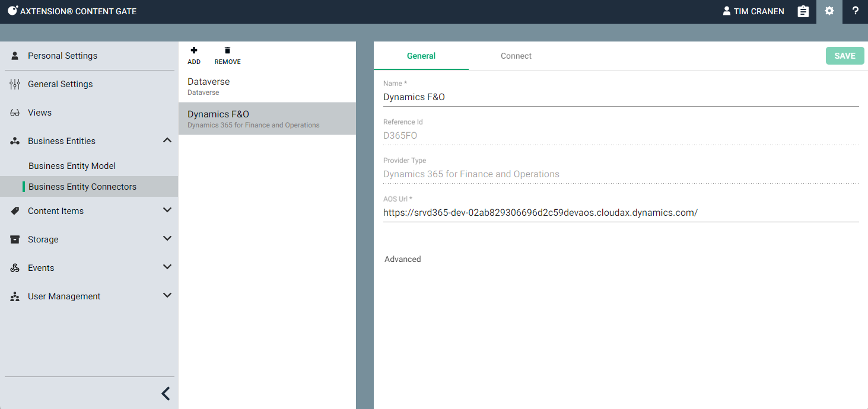
Task: Click the Axtension Content Gate logo
Action: pyautogui.click(x=12, y=11)
